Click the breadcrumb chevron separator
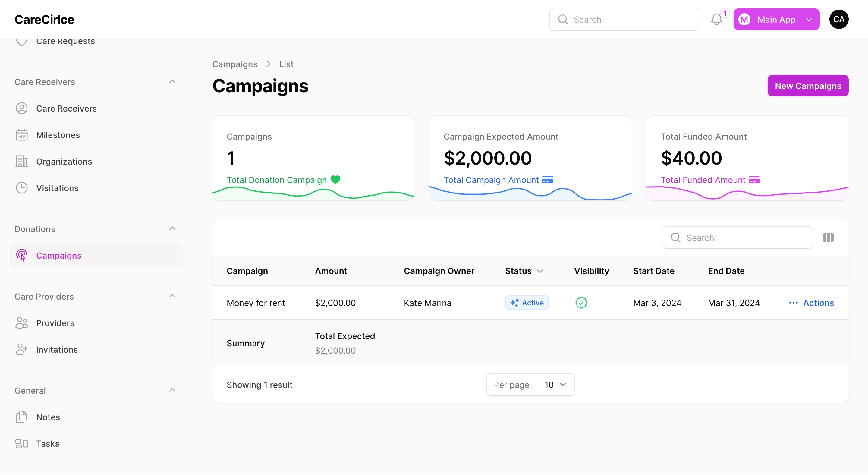Viewport: 868px width, 475px height. [x=269, y=64]
